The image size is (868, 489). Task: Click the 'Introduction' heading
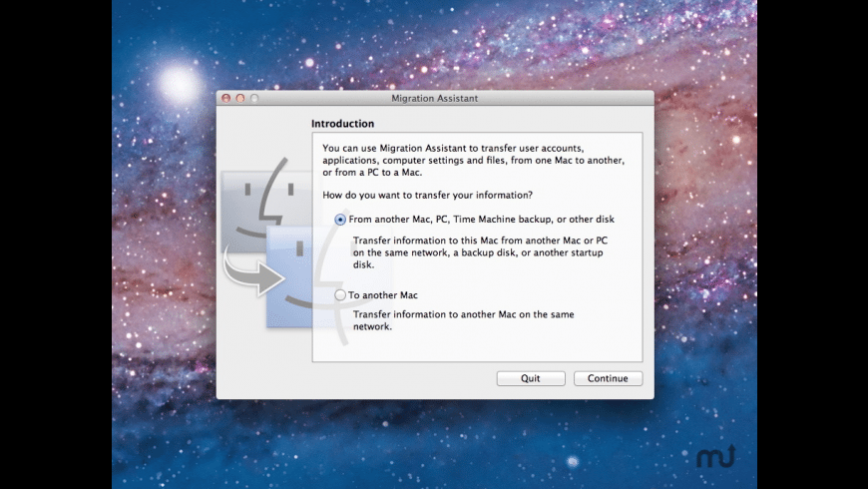tap(342, 124)
